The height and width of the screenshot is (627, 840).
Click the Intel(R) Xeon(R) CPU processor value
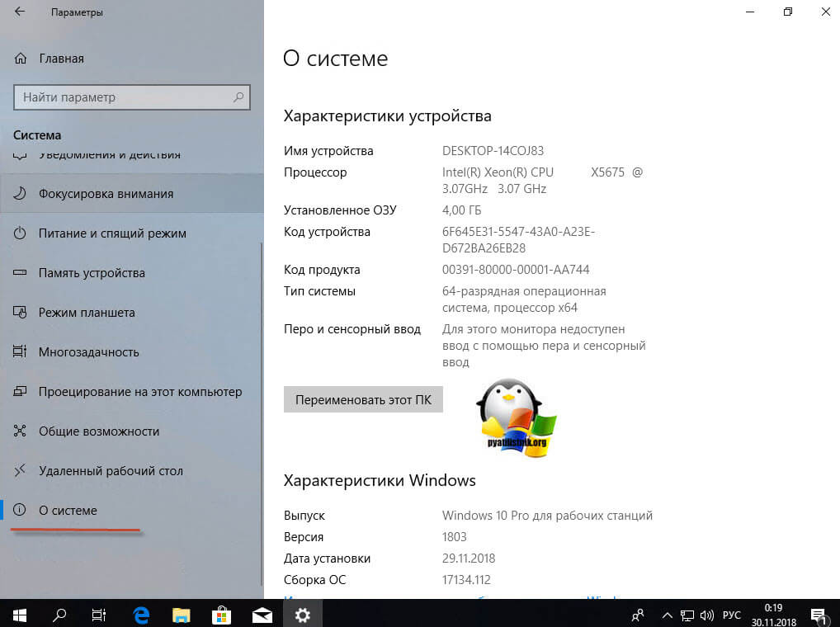point(542,181)
